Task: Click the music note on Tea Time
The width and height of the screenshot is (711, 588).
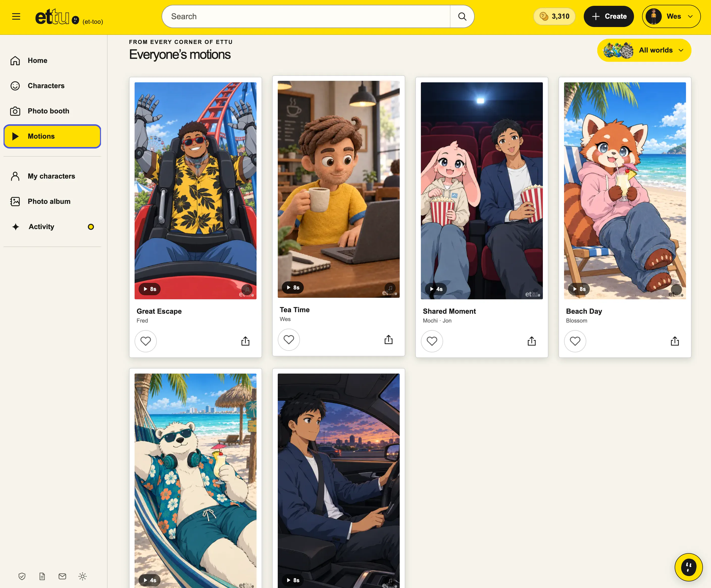Action: tap(390, 288)
